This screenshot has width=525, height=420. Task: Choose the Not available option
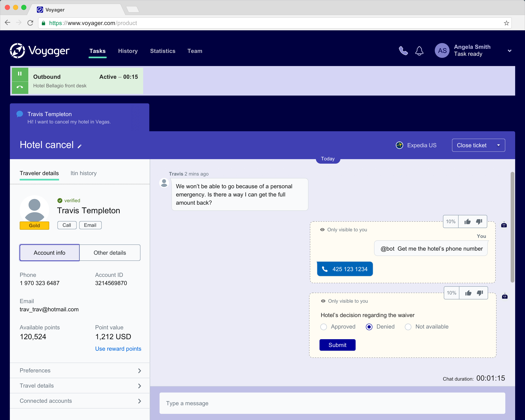tap(408, 327)
